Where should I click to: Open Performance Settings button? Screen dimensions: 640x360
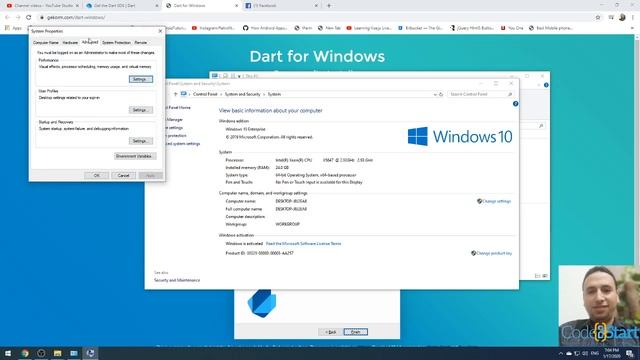(141, 79)
